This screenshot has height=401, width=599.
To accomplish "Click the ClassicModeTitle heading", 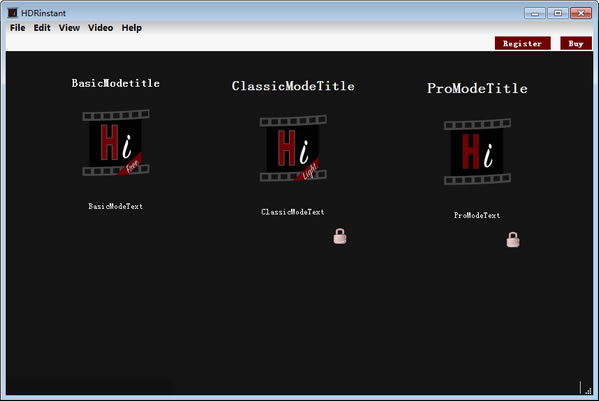I will pos(293,86).
